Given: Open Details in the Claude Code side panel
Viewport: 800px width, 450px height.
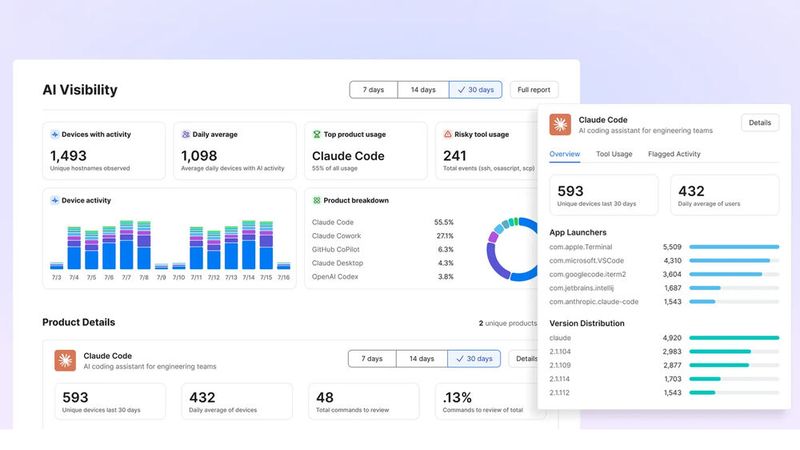Looking at the screenshot, I should click(760, 123).
